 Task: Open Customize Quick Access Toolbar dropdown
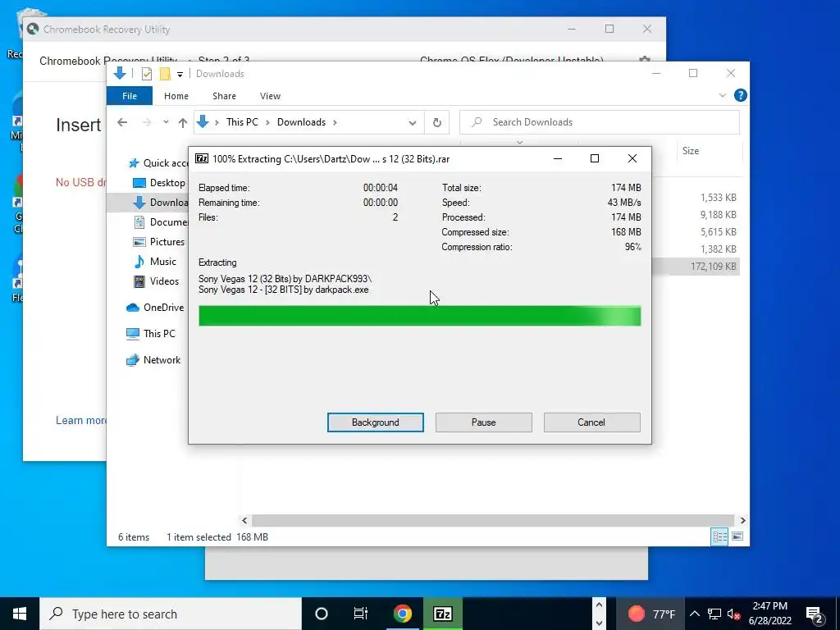(x=180, y=75)
